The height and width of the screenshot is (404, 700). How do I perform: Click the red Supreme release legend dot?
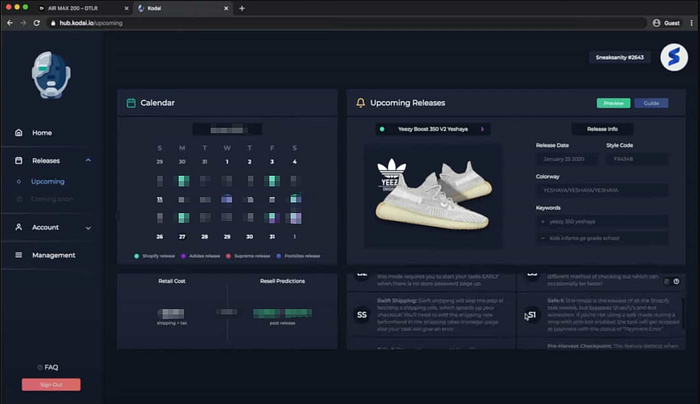229,256
